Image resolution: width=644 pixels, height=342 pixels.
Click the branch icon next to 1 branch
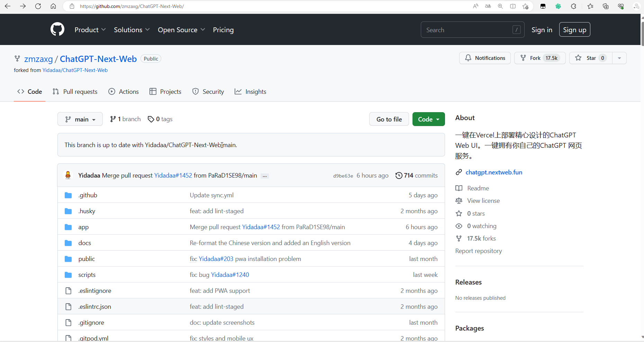coord(113,119)
